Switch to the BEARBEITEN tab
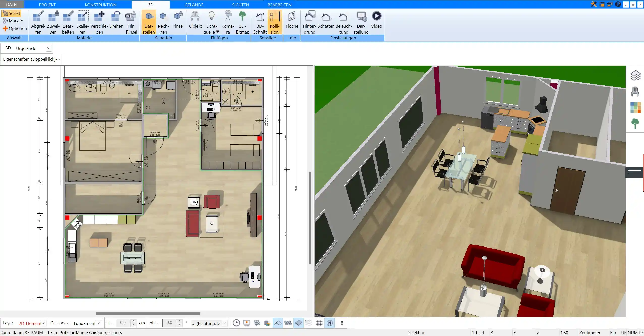644x336 pixels. pyautogui.click(x=279, y=5)
